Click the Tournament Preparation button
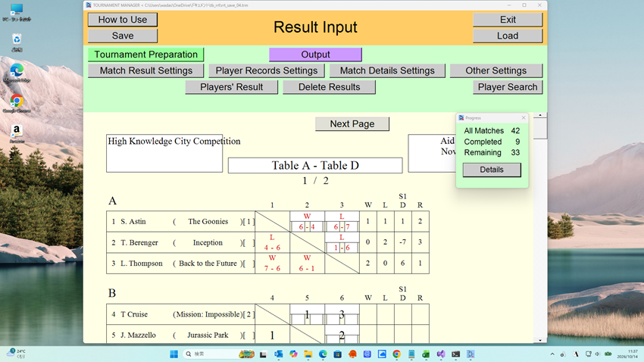This screenshot has height=362, width=644. tap(145, 55)
